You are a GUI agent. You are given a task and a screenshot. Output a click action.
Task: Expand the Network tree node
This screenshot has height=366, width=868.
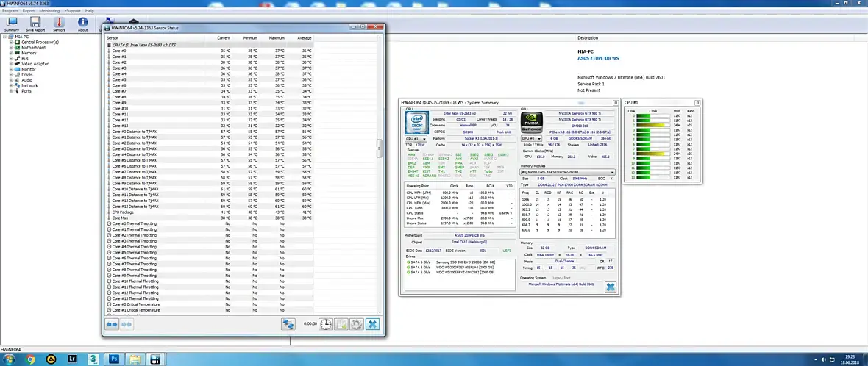(10, 86)
